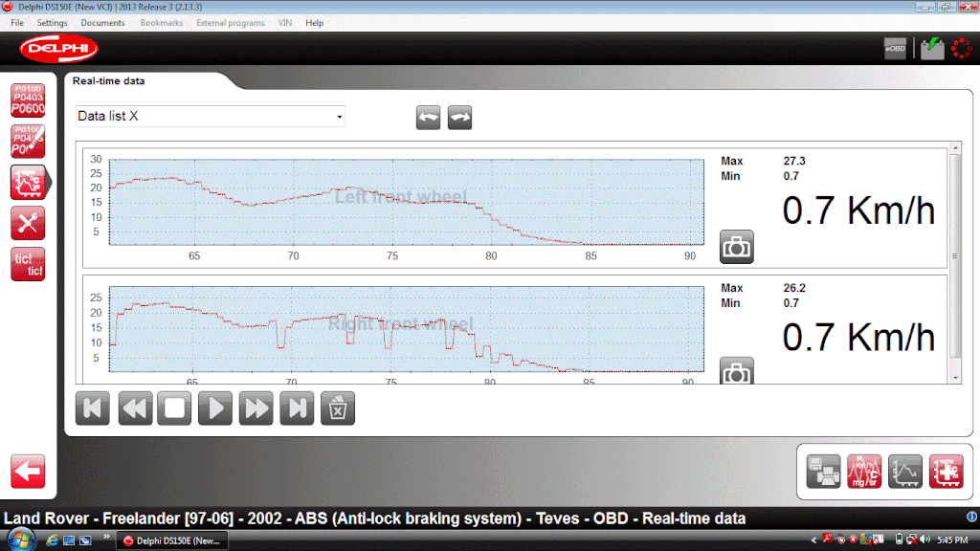Click the graph panel scrollbar up arrow
The width and height of the screenshot is (980, 551).
(955, 148)
